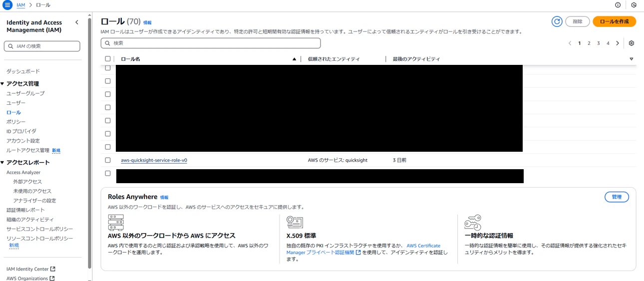The image size is (644, 281).
Task: Collapse the IAM sidebar with the chevron
Action: (77, 22)
